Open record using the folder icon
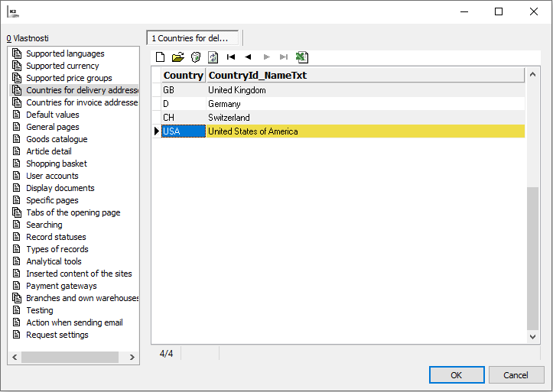The image size is (553, 392). [177, 57]
